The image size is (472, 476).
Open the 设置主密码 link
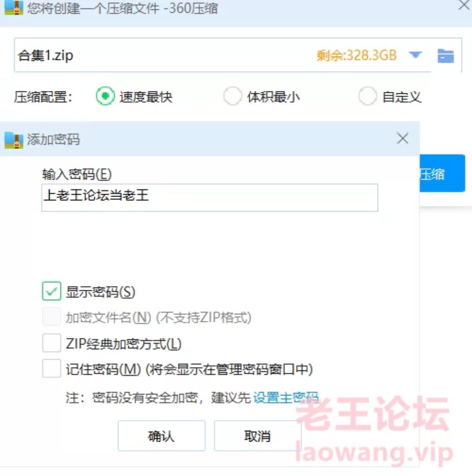(x=286, y=397)
